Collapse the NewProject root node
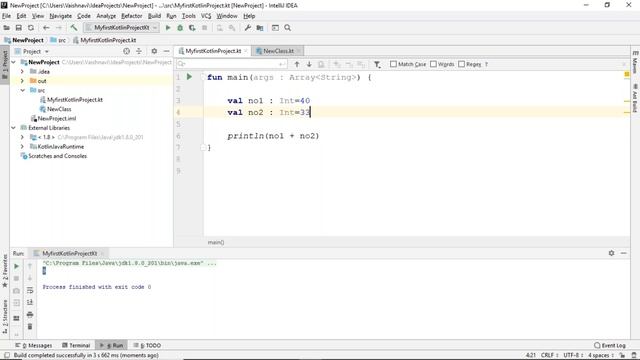Screen dimensions: 640x360 (x=13, y=62)
